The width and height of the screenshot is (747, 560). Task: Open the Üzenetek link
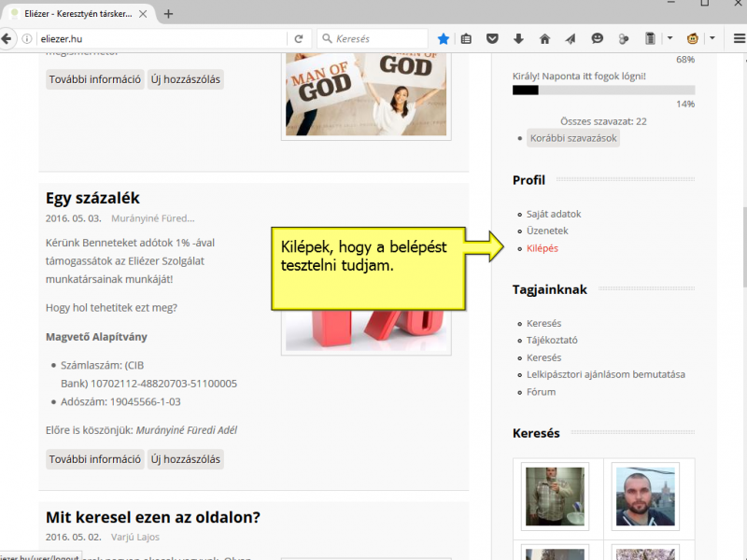tap(547, 231)
